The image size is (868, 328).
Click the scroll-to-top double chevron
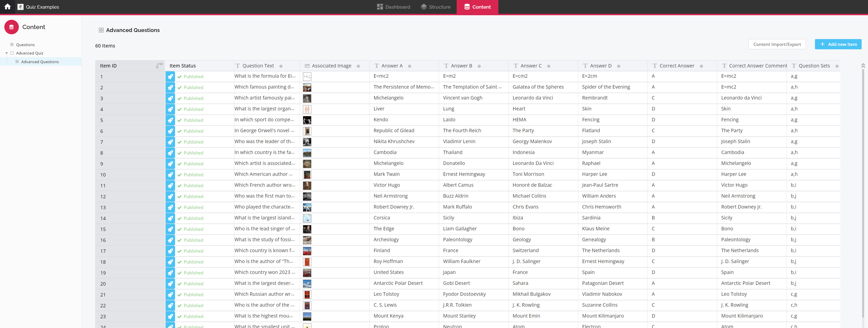coord(863,65)
